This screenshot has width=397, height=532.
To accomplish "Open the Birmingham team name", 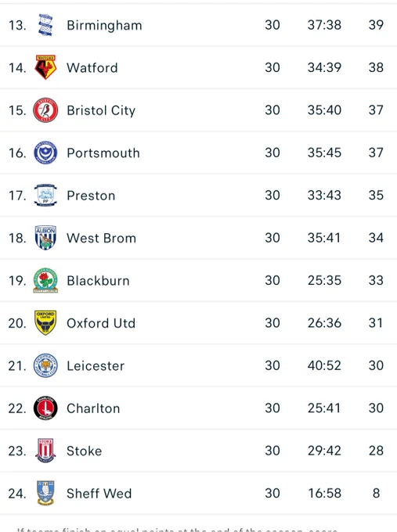I will 104,26.
